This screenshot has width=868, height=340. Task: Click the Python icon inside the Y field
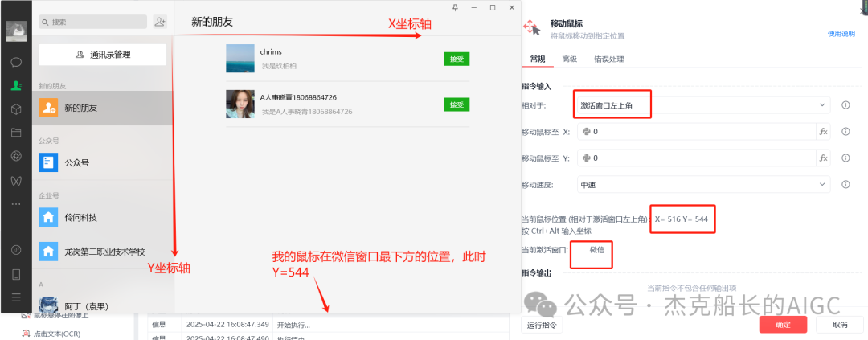click(586, 158)
